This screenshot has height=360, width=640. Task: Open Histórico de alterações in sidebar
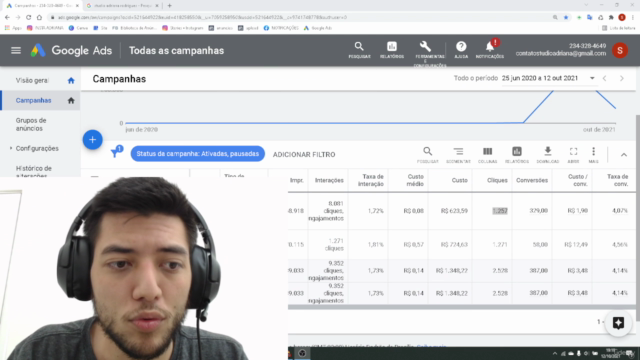(x=33, y=171)
